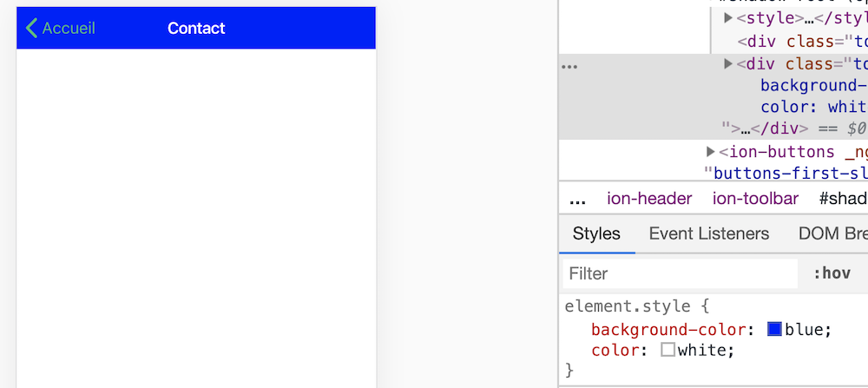This screenshot has width=868, height=388.
Task: Switch to the Styles tab
Action: (596, 233)
